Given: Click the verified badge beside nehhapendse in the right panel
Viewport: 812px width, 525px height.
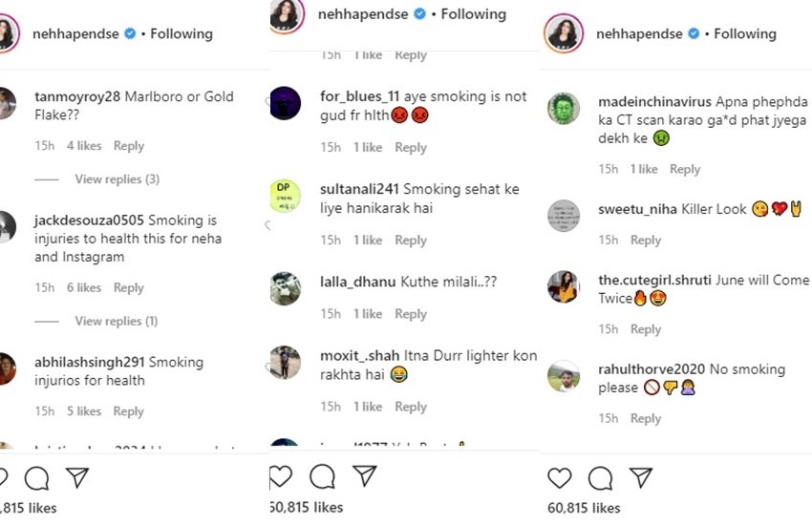Looking at the screenshot, I should 693,33.
